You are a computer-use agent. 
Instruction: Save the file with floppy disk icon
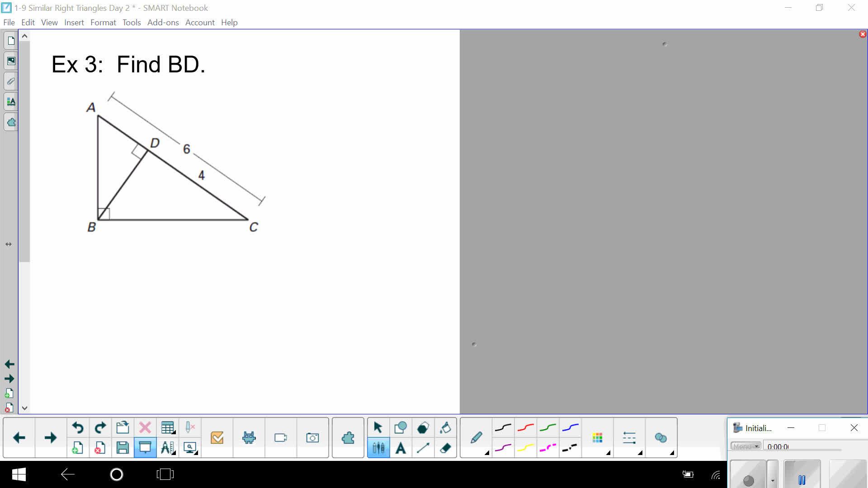[123, 448]
